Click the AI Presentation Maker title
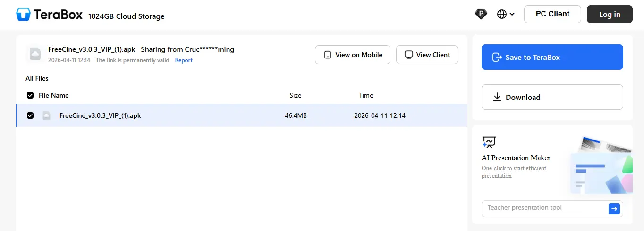644x231 pixels. [x=516, y=158]
